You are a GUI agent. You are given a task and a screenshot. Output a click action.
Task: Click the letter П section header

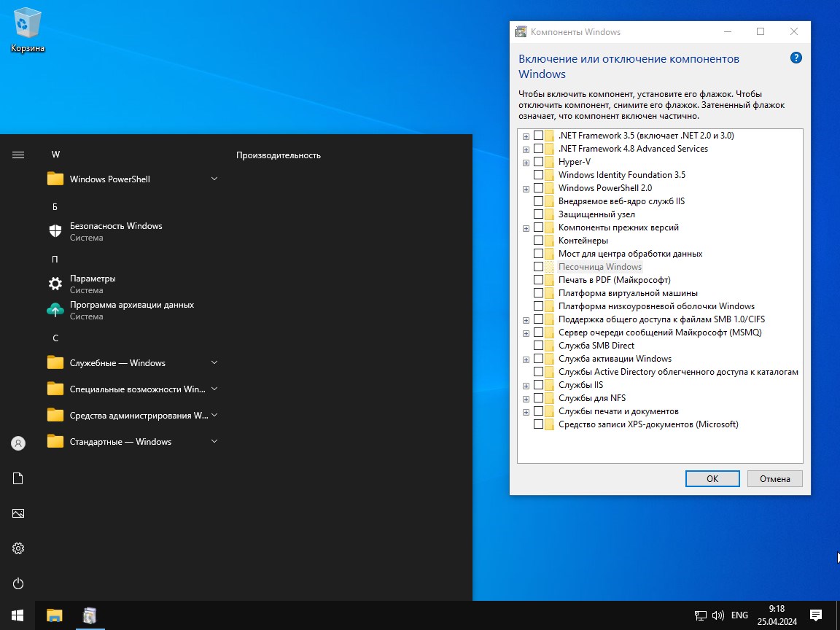pos(55,260)
